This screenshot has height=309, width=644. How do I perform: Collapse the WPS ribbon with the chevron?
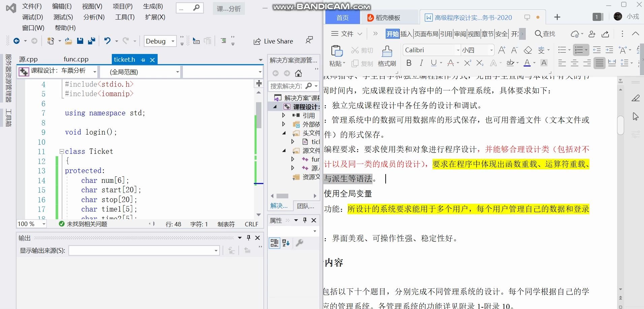pyautogui.click(x=635, y=34)
